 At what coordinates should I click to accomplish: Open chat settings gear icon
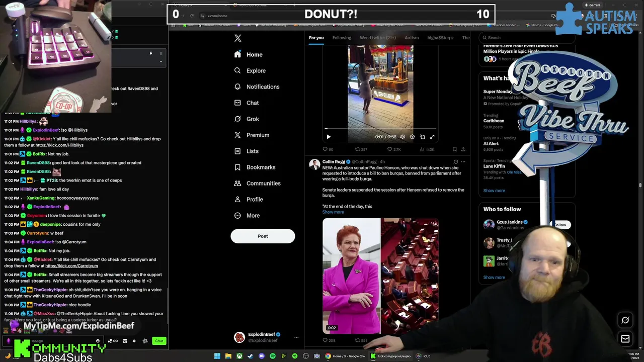tap(134, 341)
